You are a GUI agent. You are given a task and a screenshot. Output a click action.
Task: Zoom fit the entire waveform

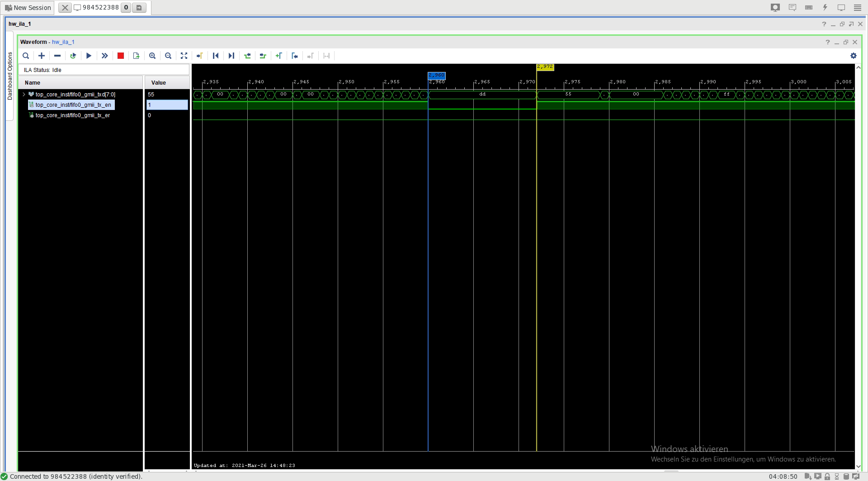pyautogui.click(x=184, y=56)
